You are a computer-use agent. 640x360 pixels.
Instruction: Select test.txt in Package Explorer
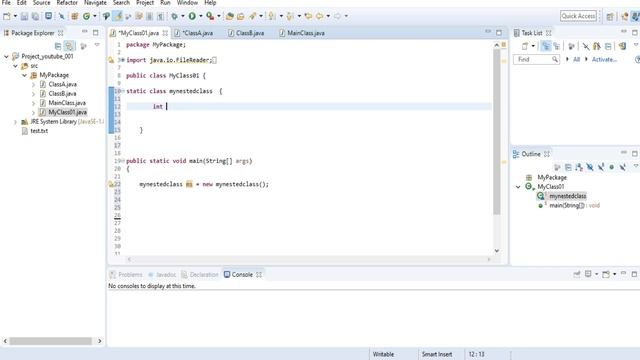point(39,131)
